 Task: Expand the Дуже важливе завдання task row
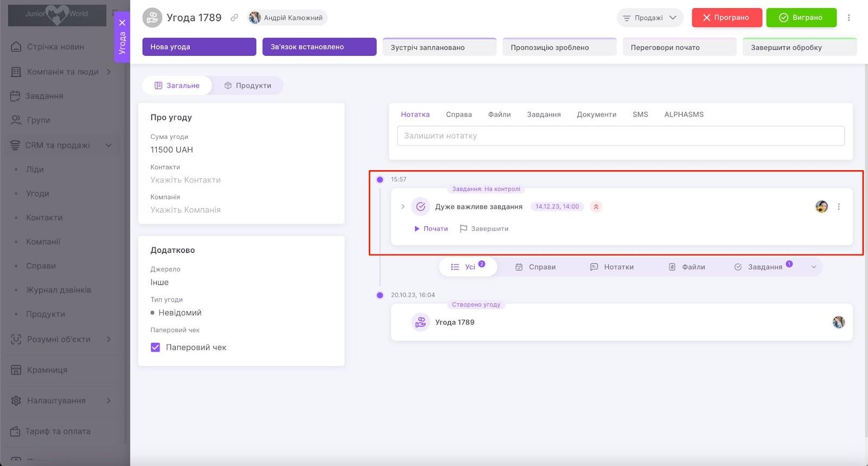tap(403, 207)
